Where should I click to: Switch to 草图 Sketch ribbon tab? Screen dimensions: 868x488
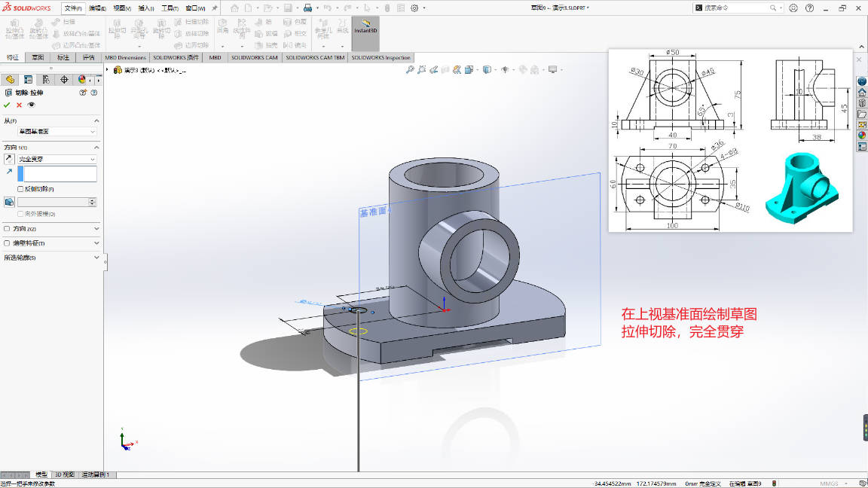[38, 57]
